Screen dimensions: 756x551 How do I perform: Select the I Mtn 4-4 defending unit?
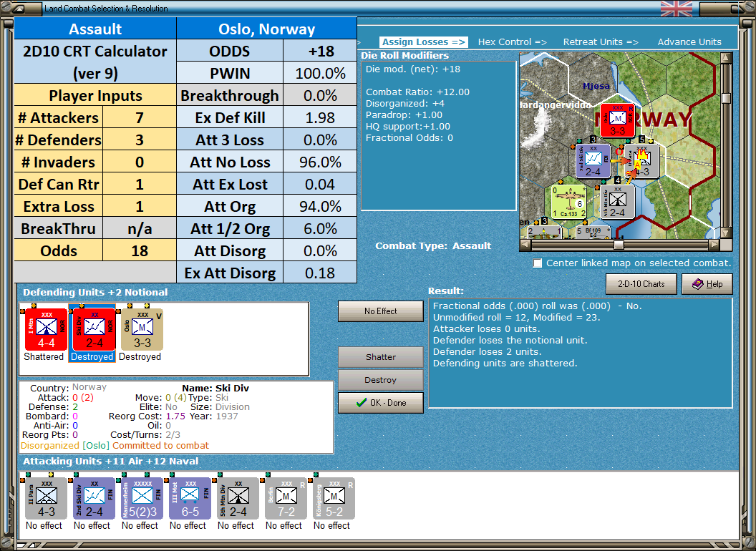coord(46,330)
